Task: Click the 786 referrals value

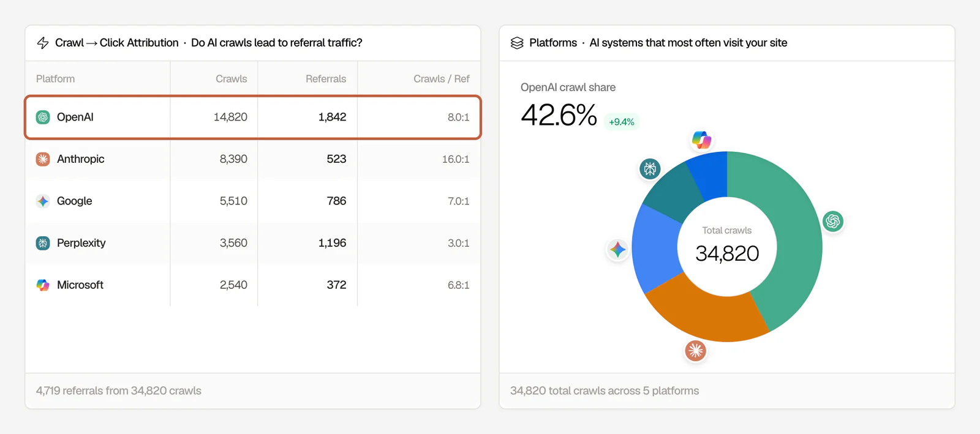Action: click(x=336, y=201)
